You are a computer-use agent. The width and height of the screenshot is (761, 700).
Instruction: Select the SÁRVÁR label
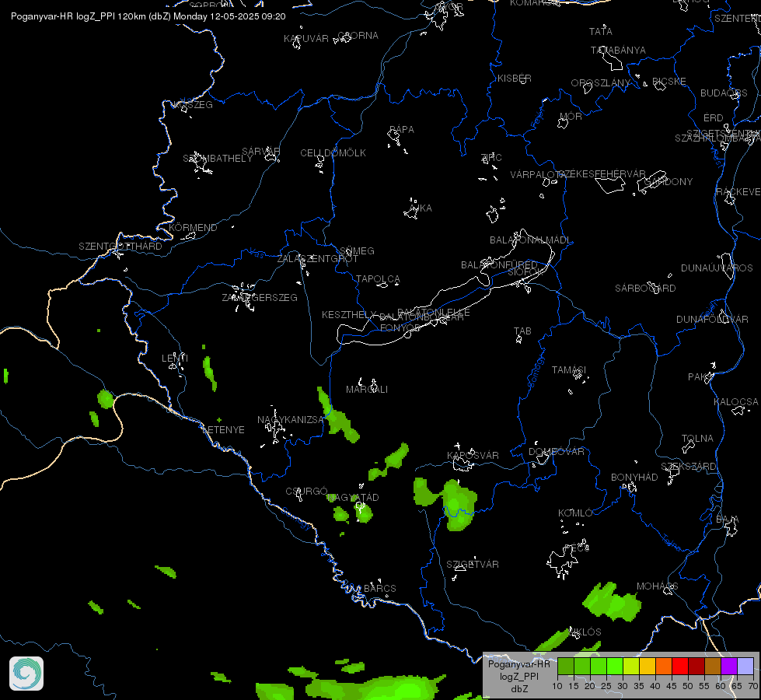click(x=261, y=152)
